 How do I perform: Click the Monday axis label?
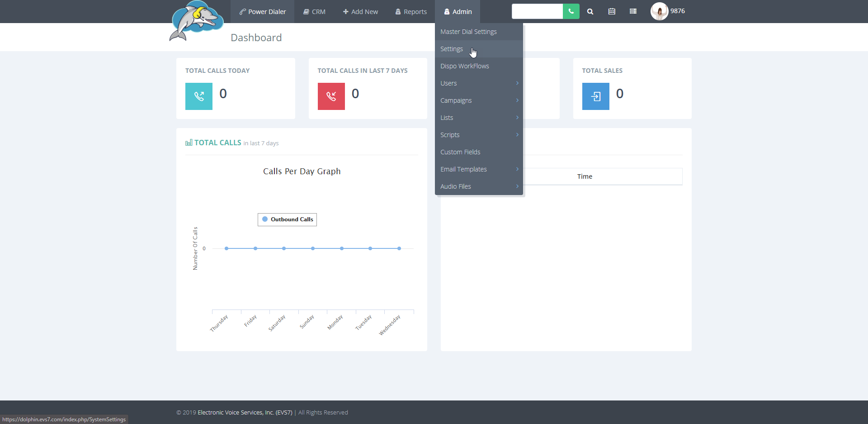335,322
